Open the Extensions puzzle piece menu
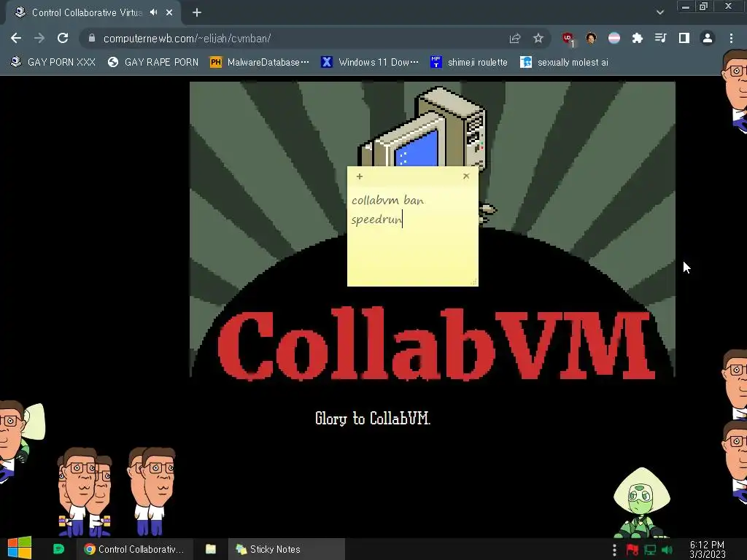747x560 pixels. tap(638, 38)
